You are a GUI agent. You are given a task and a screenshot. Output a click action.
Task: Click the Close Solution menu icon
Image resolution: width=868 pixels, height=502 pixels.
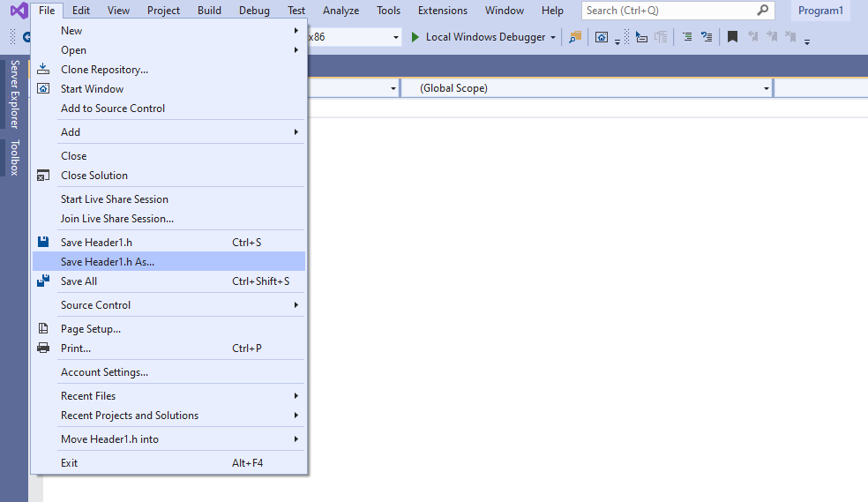[43, 176]
